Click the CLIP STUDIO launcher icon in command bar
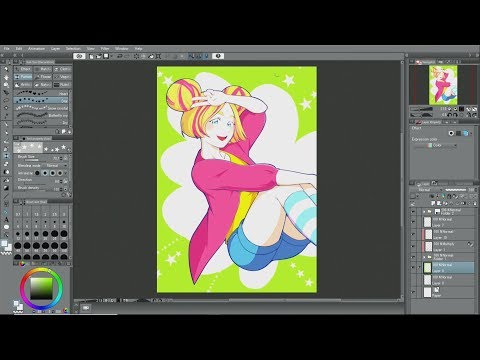480x360 pixels. 79,56
